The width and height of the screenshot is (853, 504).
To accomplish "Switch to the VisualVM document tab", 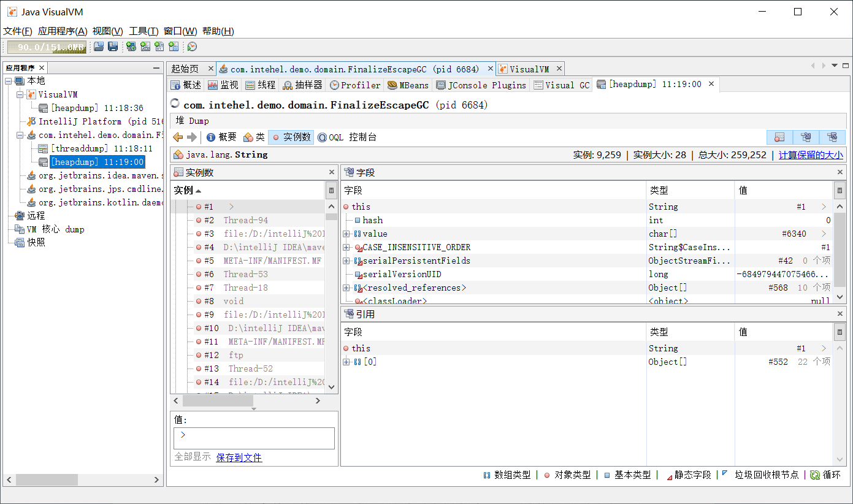I will [x=529, y=69].
